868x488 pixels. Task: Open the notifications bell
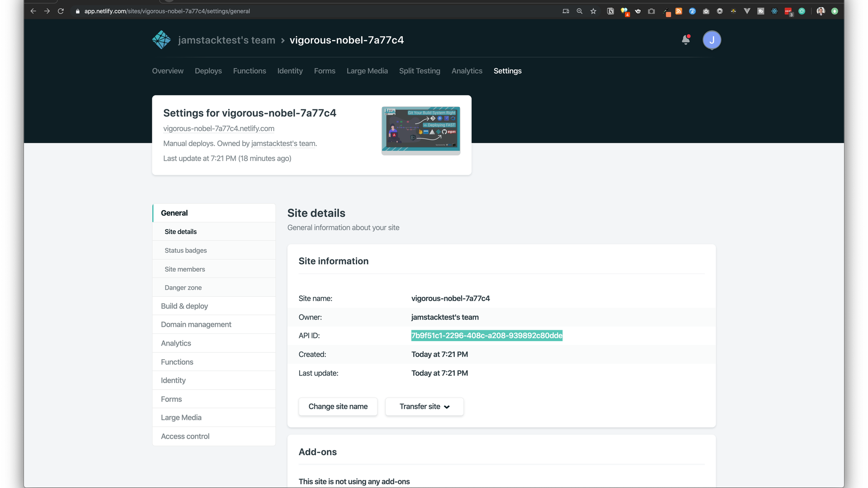[686, 40]
